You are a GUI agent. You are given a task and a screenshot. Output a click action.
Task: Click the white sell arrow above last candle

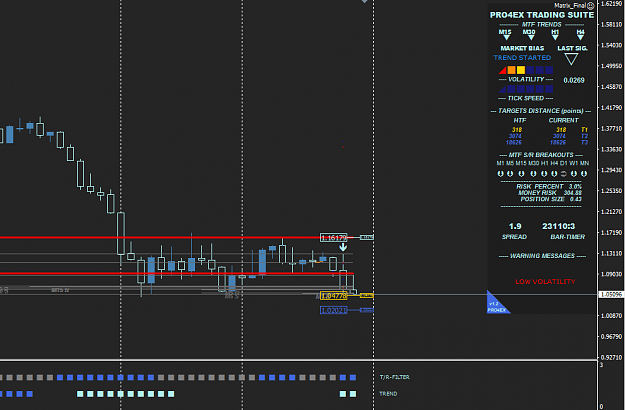pyautogui.click(x=343, y=247)
